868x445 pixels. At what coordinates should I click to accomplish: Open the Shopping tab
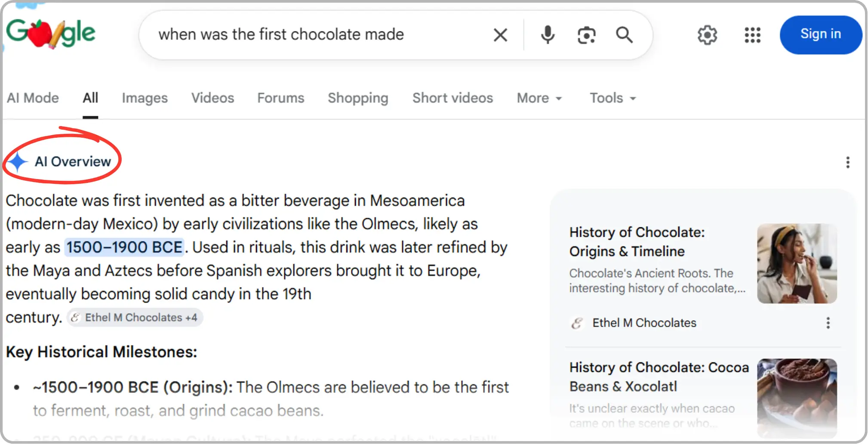[x=358, y=98]
